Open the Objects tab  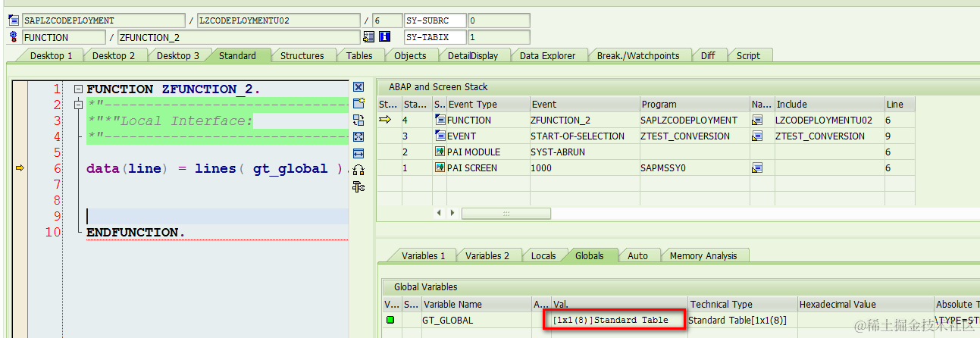[410, 55]
